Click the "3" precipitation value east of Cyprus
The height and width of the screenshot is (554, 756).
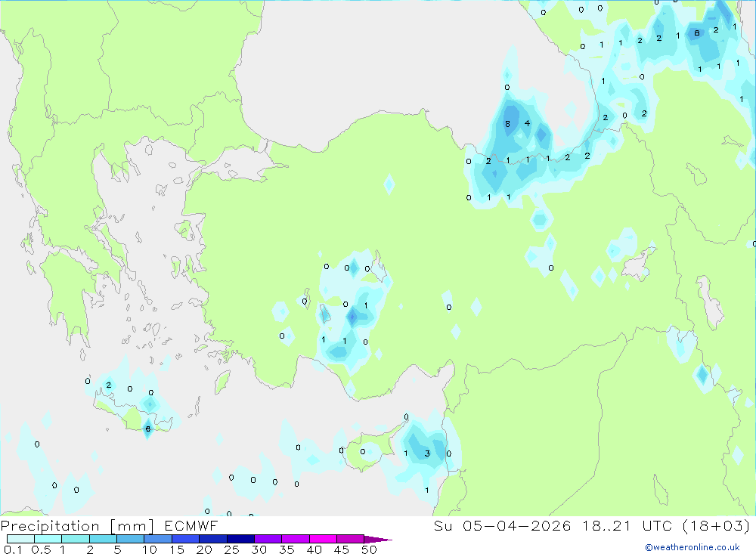click(427, 453)
